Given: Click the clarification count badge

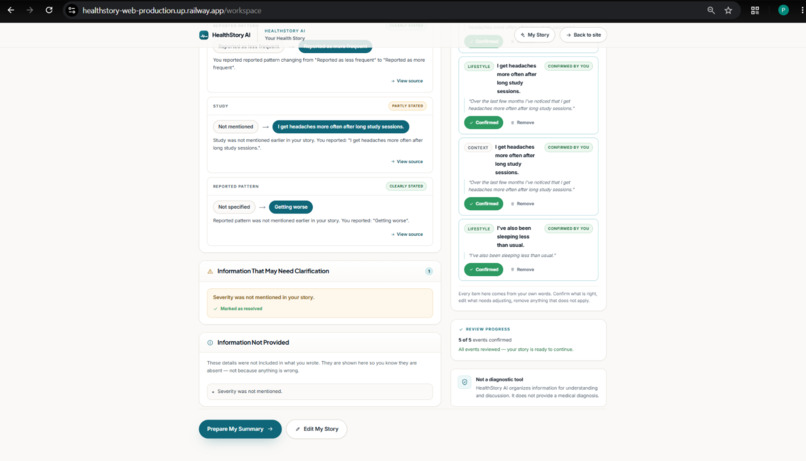Looking at the screenshot, I should pos(429,271).
